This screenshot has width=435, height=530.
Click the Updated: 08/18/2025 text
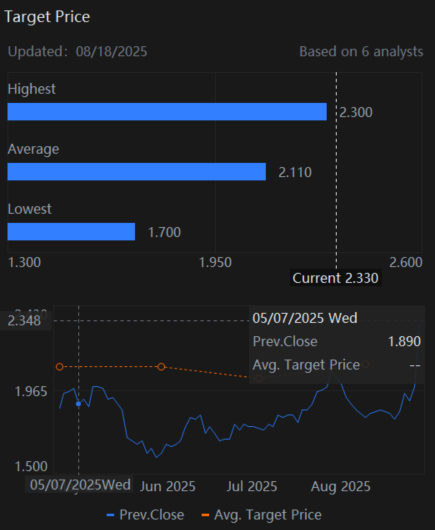click(77, 52)
